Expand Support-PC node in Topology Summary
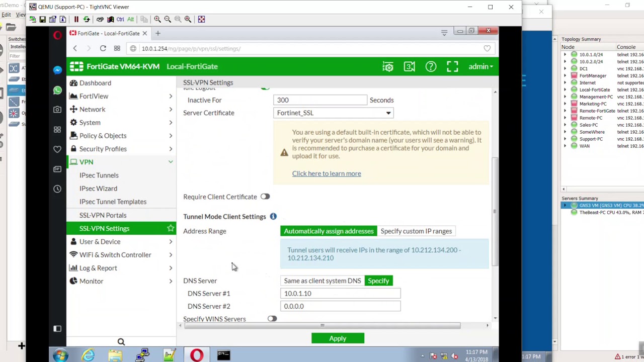This screenshot has width=644, height=362. click(565, 139)
